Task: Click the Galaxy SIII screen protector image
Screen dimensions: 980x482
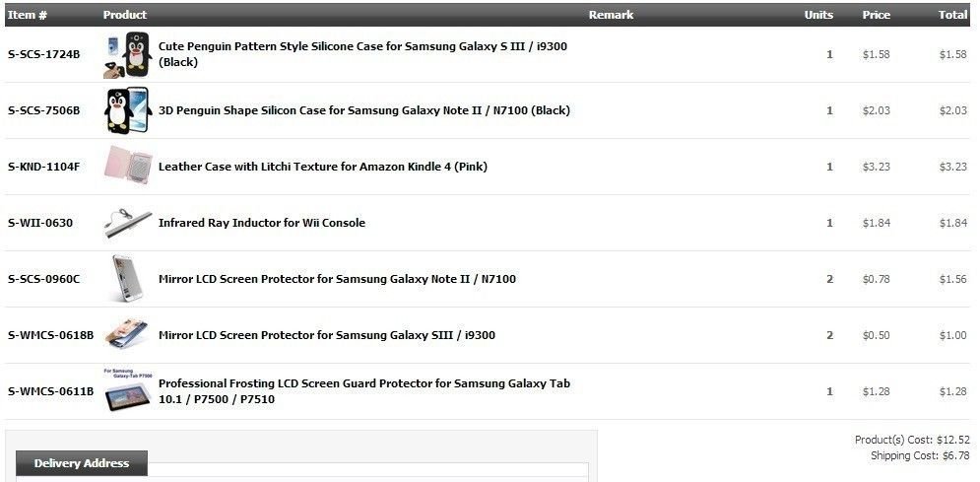Action: pyautogui.click(x=127, y=334)
